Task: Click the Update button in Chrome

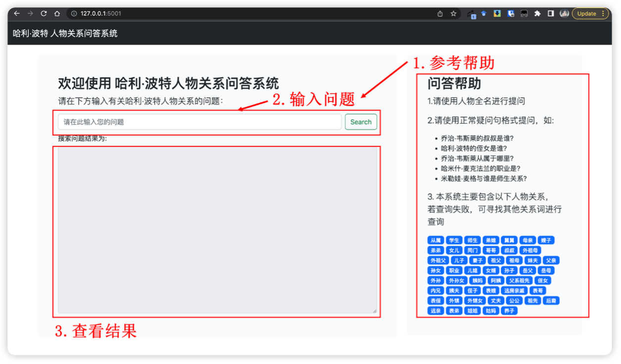Action: (586, 14)
